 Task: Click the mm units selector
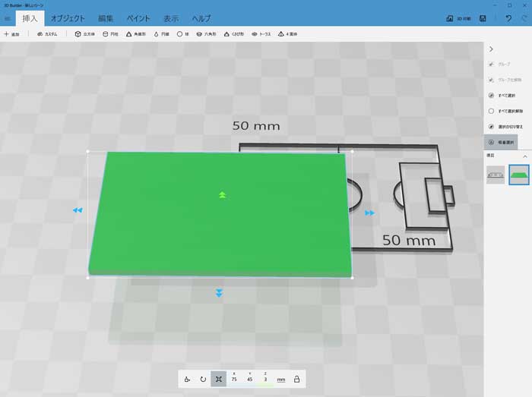(281, 380)
